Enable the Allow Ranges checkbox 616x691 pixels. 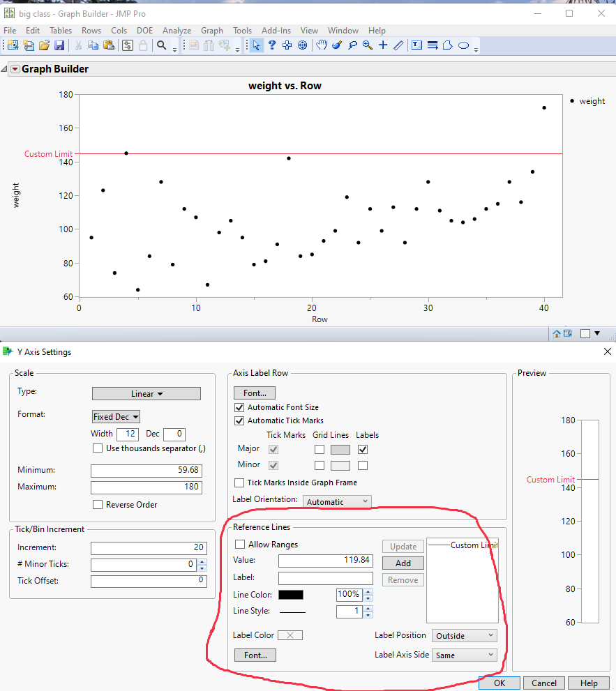tap(240, 545)
